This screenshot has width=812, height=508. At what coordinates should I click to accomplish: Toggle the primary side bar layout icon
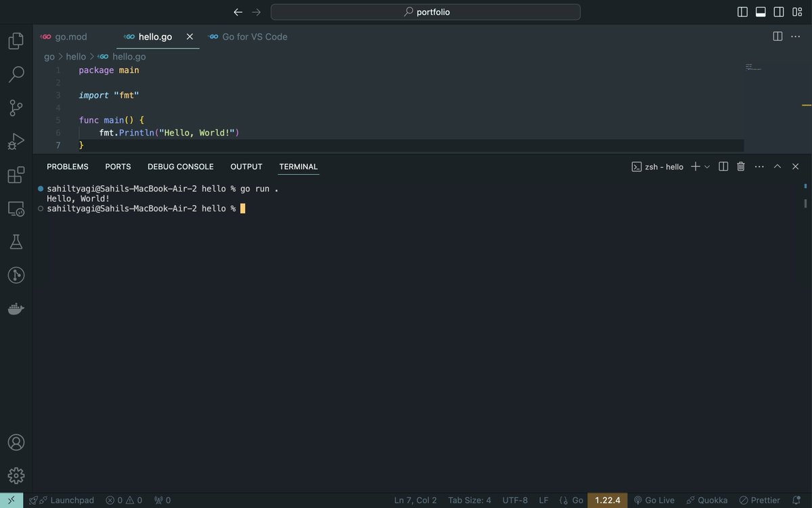[x=742, y=12]
